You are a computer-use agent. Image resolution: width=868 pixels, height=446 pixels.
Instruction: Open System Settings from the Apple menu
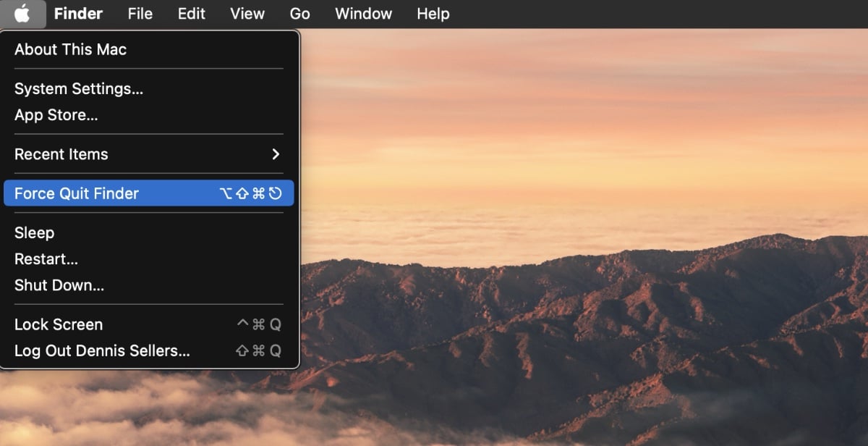click(78, 89)
